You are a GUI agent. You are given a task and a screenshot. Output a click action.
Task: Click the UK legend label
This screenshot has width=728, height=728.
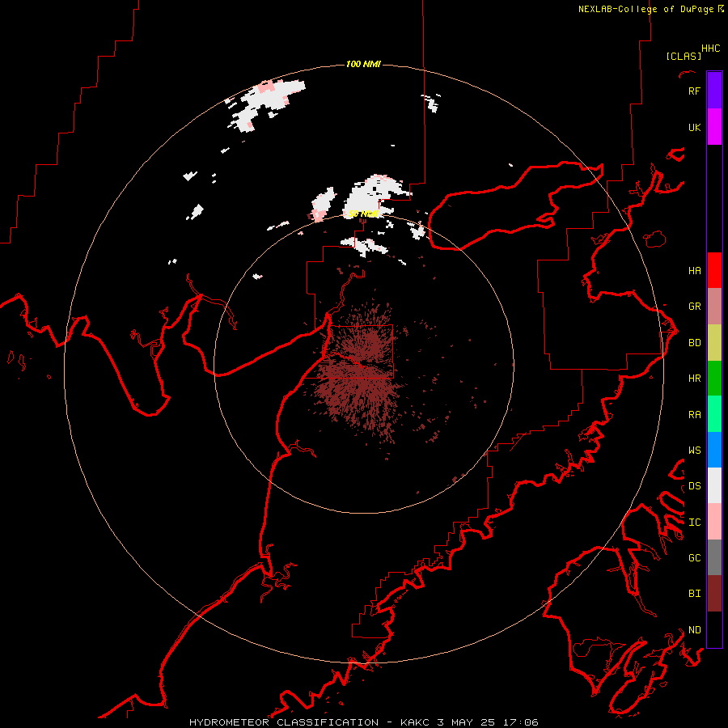(694, 127)
